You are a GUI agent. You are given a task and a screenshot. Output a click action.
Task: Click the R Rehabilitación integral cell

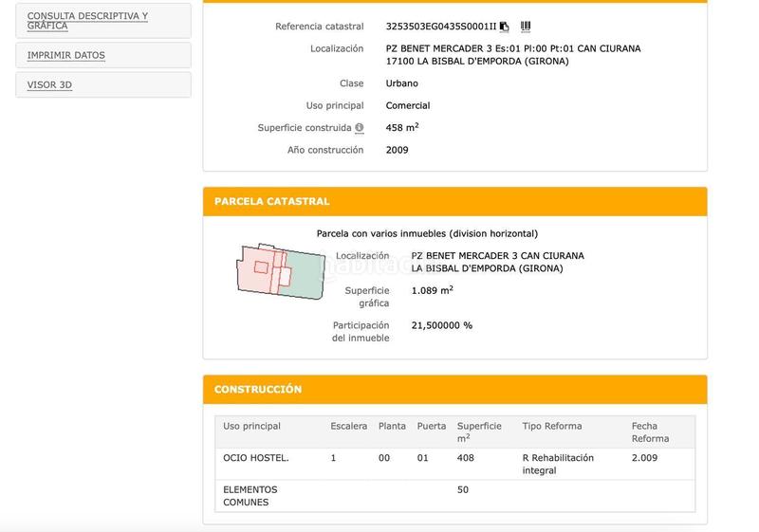pyautogui.click(x=558, y=464)
